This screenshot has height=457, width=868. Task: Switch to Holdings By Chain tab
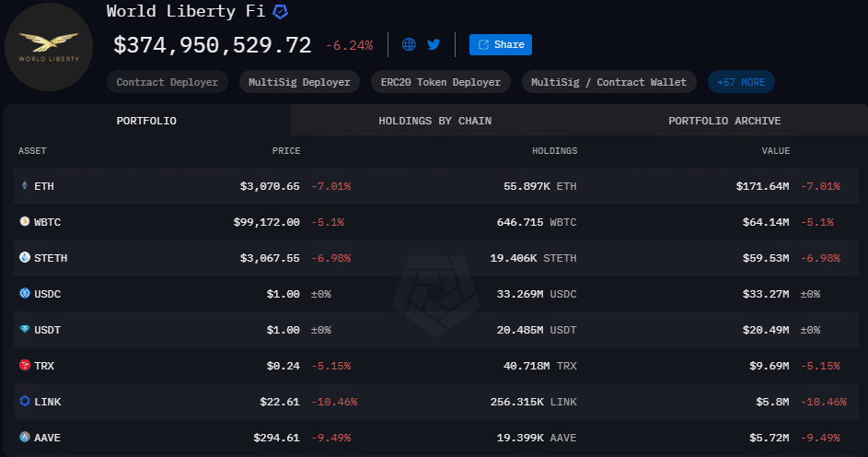434,121
